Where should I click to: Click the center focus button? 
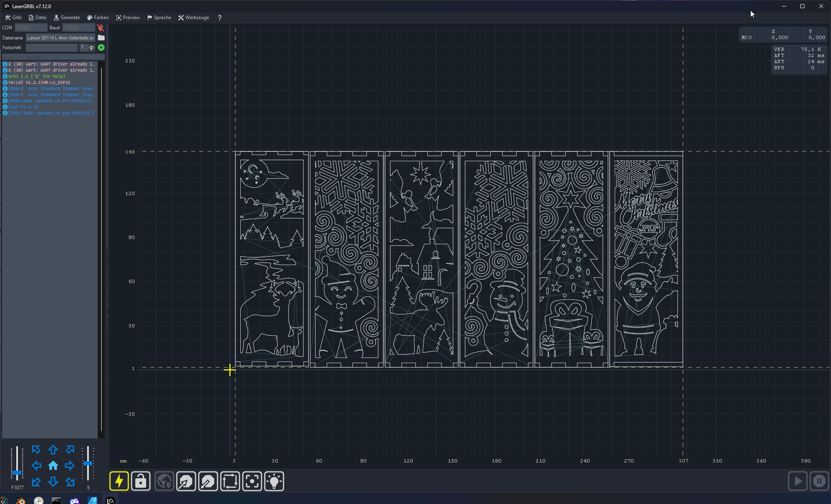coord(252,481)
